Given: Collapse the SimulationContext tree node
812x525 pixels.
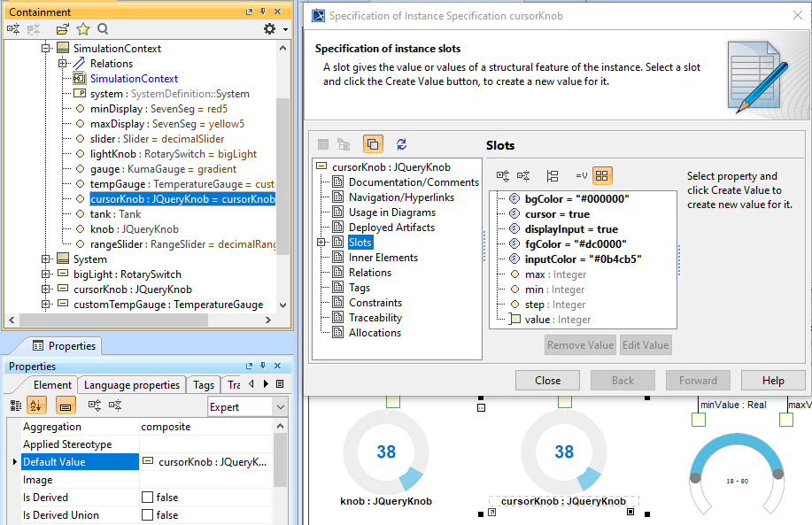Looking at the screenshot, I should point(47,49).
